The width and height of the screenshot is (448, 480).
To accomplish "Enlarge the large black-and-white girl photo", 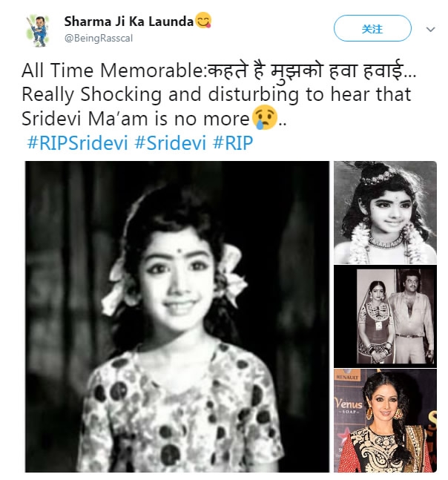I will point(177,317).
